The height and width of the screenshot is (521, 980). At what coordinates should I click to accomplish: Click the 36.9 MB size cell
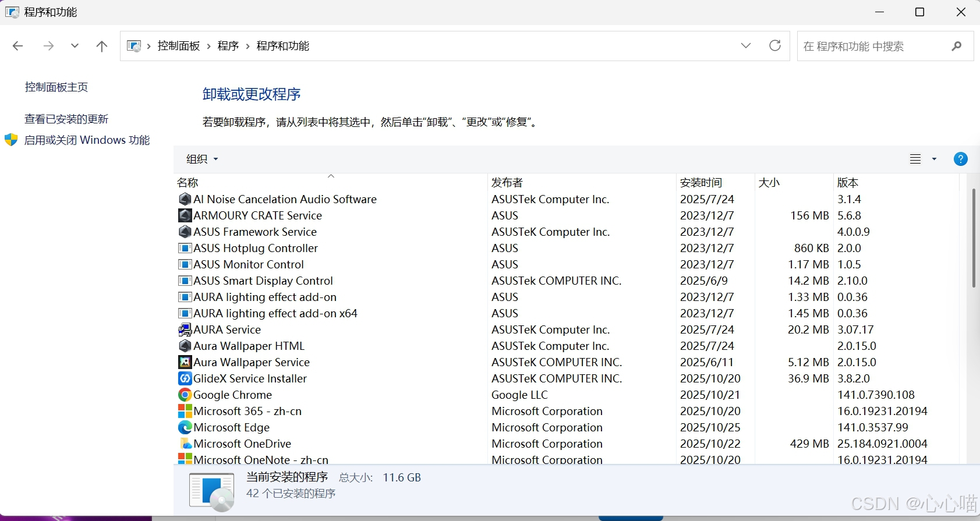(808, 378)
